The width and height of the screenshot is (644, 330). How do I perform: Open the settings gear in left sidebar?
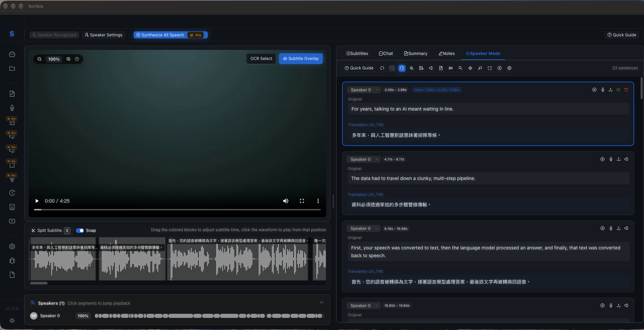12,246
